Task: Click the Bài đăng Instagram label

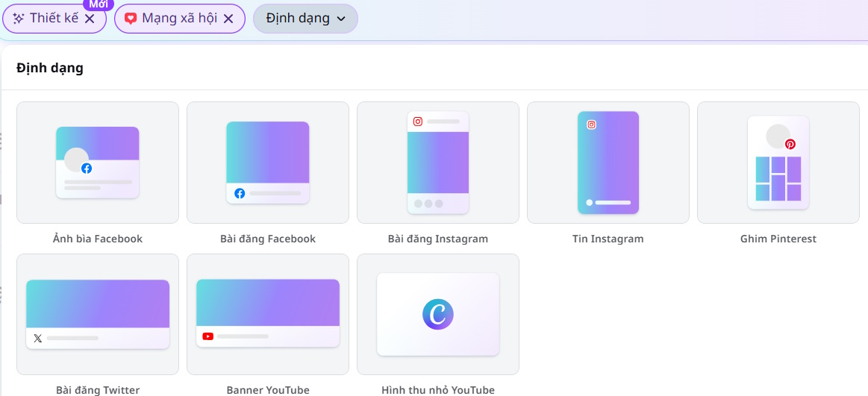Action: [x=438, y=239]
